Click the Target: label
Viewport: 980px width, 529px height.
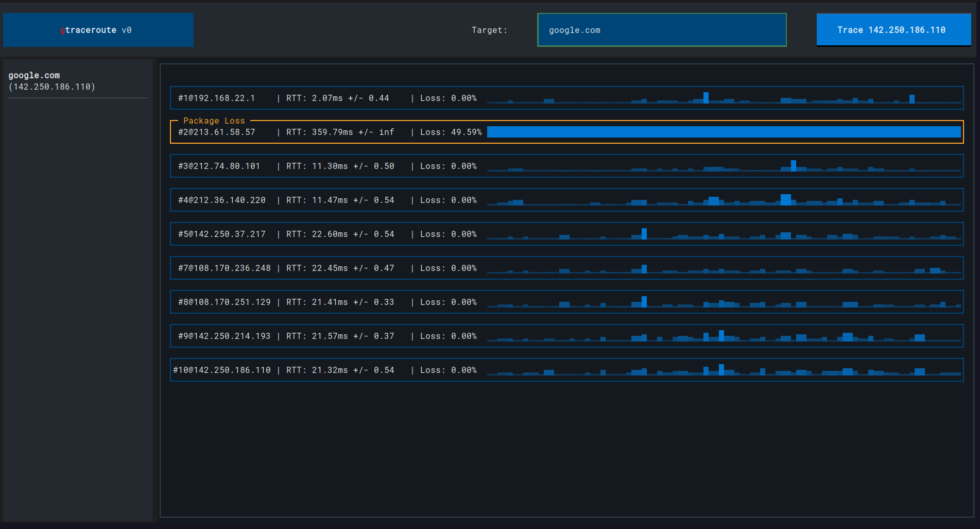click(490, 30)
